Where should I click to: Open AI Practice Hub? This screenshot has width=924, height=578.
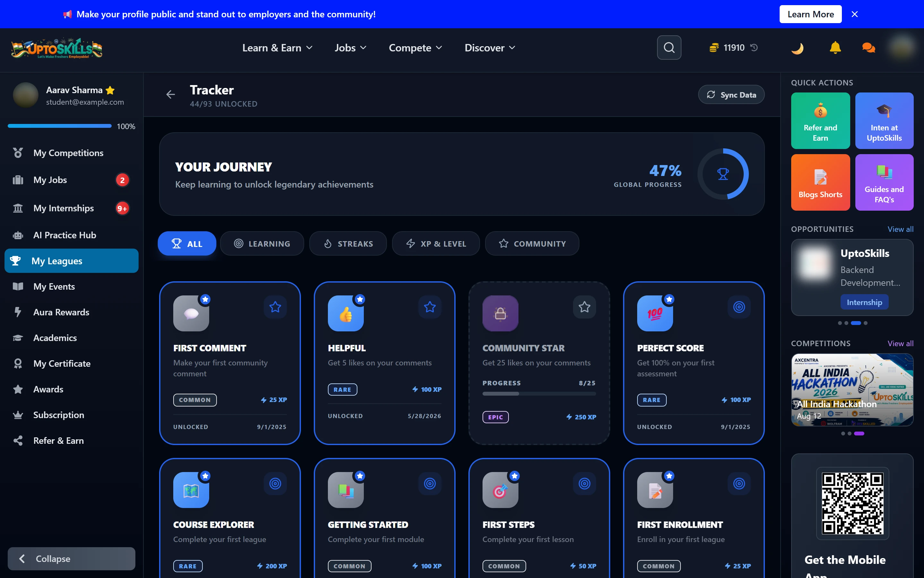[x=72, y=235]
